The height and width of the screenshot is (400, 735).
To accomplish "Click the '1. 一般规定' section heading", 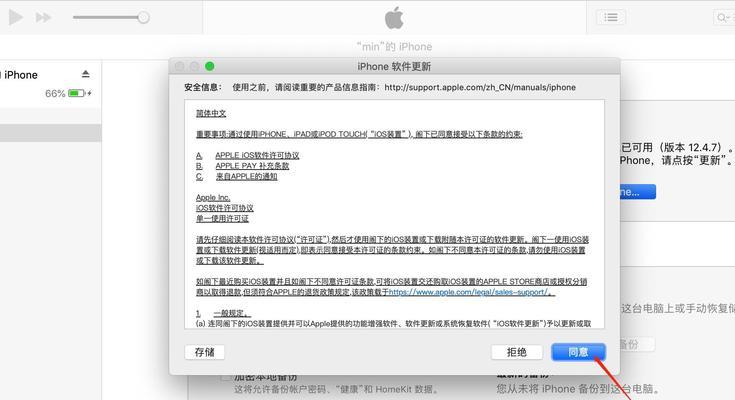I will click(223, 313).
